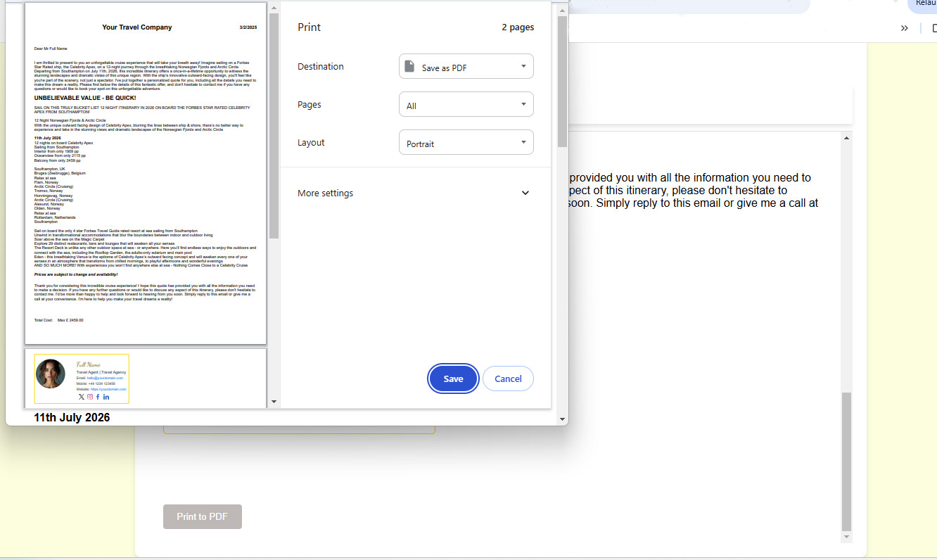Click "UNBELIEVABLE VALUE - BE QUICK!" in preview
The width and height of the screenshot is (937, 560).
pyautogui.click(x=85, y=98)
